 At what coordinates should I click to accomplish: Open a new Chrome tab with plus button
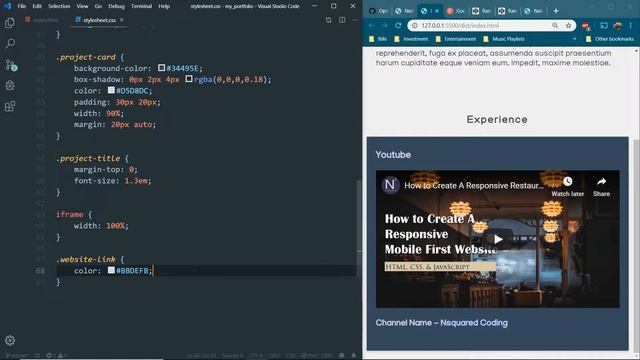pos(556,11)
